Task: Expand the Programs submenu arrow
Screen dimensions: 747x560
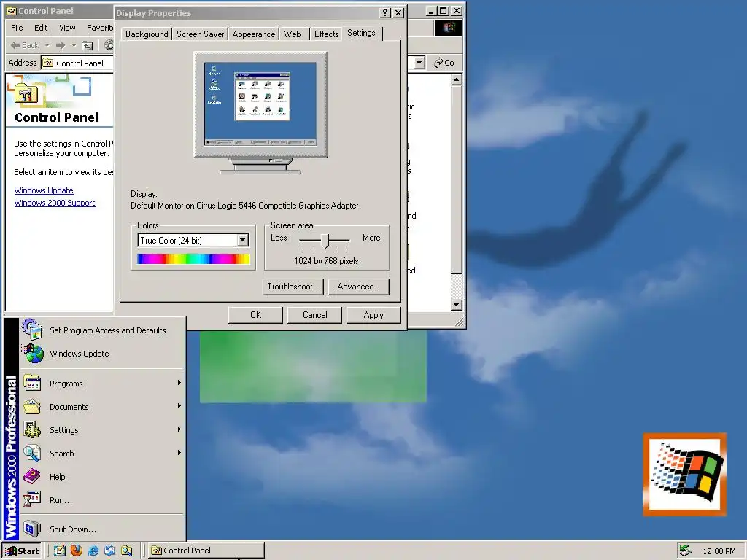Action: tap(179, 382)
